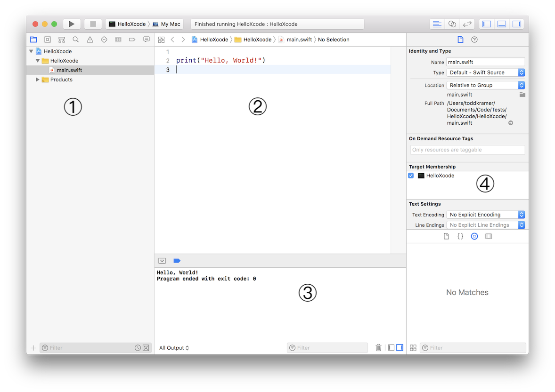Toggle breakpoints with the blue breakpoint icon

pyautogui.click(x=177, y=261)
